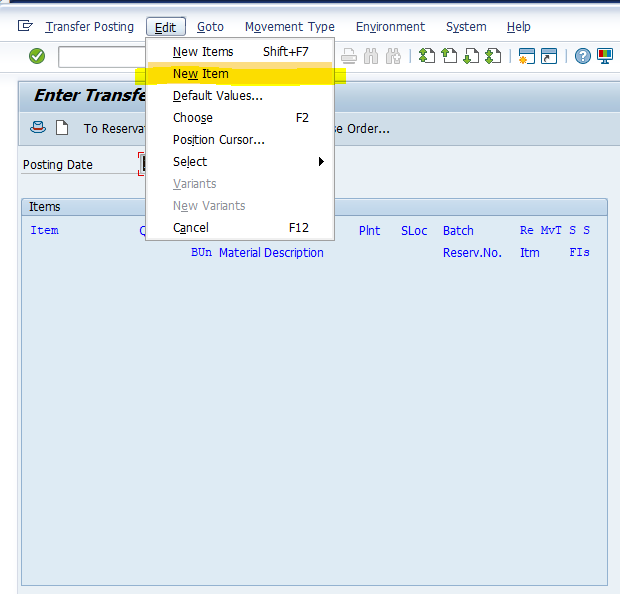This screenshot has height=594, width=620.
Task: Click the Item column header
Action: 44,230
